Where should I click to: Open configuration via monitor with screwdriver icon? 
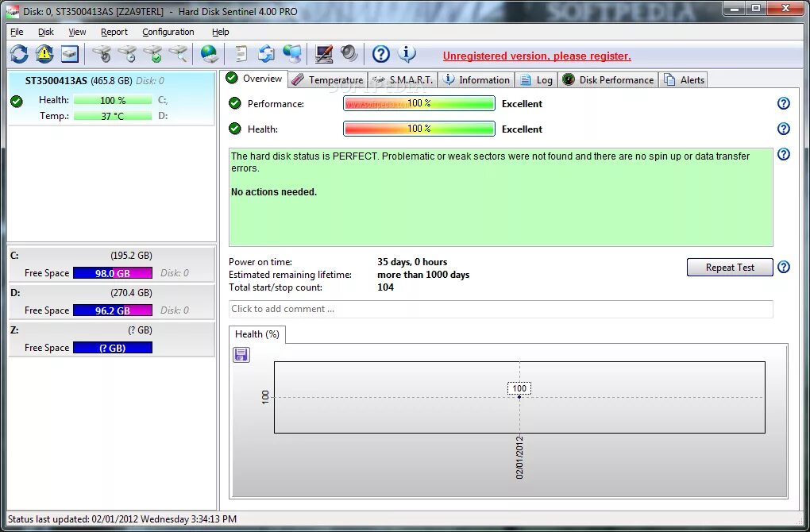324,54
